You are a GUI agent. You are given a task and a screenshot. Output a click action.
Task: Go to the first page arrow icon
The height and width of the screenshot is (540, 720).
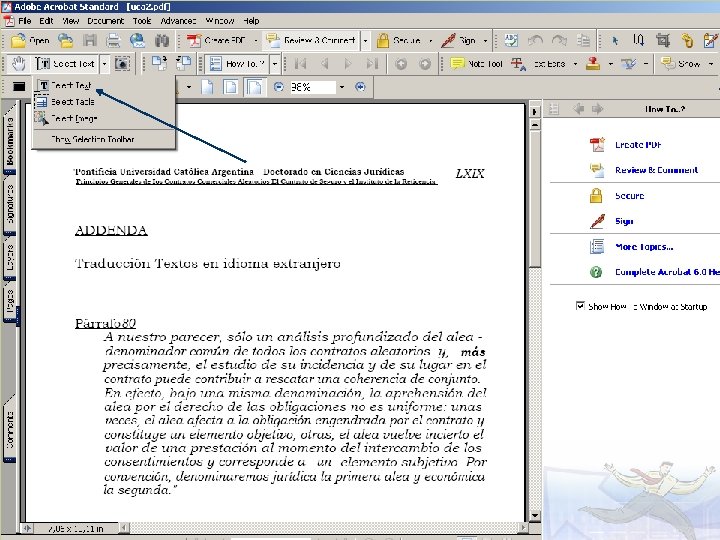tap(300, 63)
